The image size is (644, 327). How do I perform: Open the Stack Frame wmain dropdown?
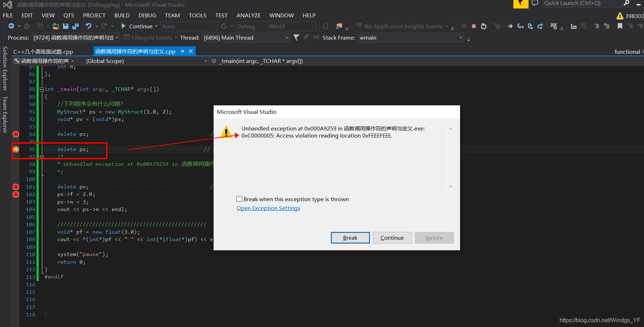tap(411, 37)
